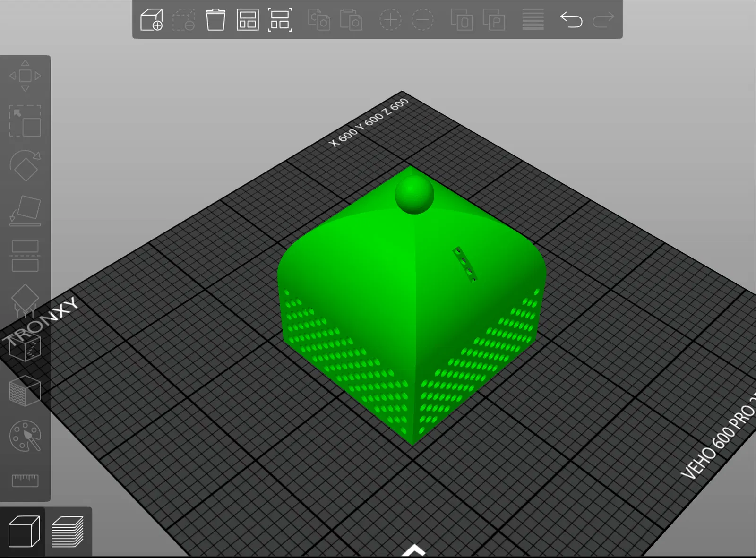
Task: Select the Mirror tool in left sidebar
Action: [25, 256]
